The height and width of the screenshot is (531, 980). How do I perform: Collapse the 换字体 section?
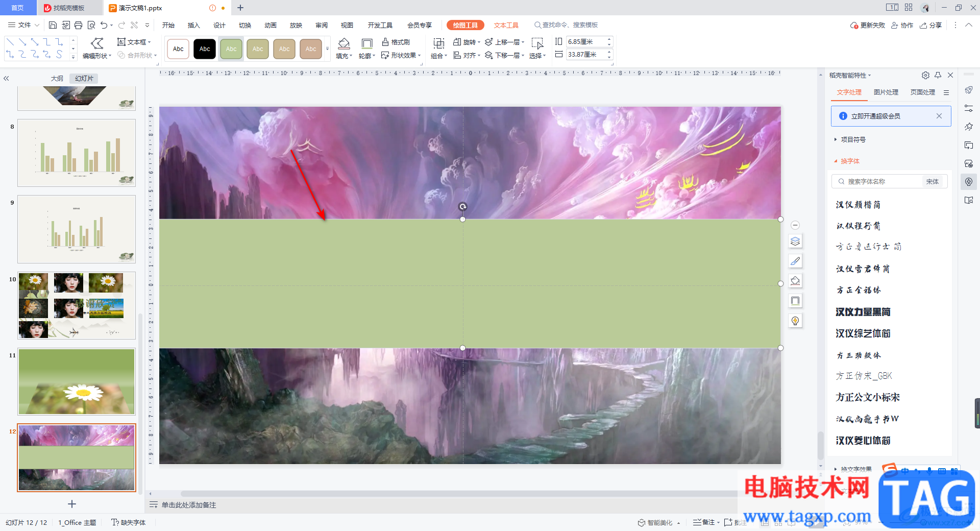tap(847, 161)
